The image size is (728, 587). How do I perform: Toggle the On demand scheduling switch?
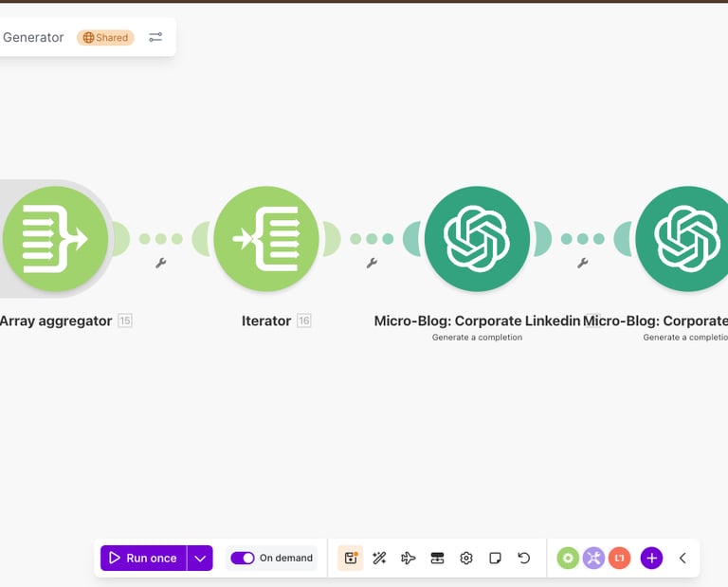click(243, 558)
